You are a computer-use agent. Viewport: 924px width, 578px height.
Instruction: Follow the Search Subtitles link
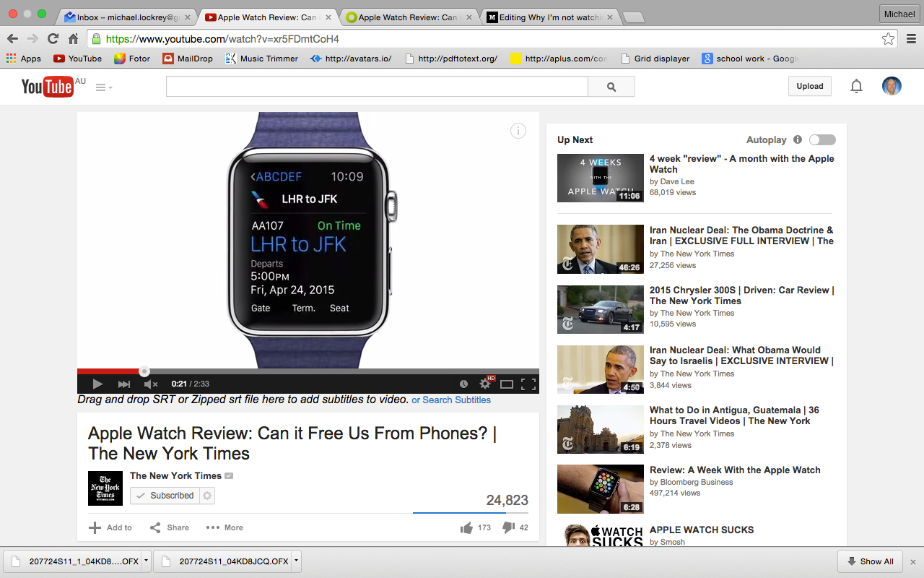[451, 400]
